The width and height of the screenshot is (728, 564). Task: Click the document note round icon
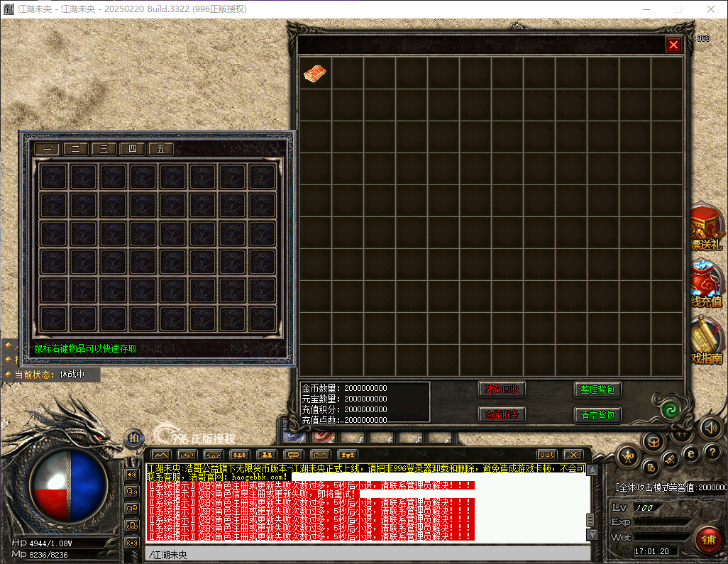651,468
